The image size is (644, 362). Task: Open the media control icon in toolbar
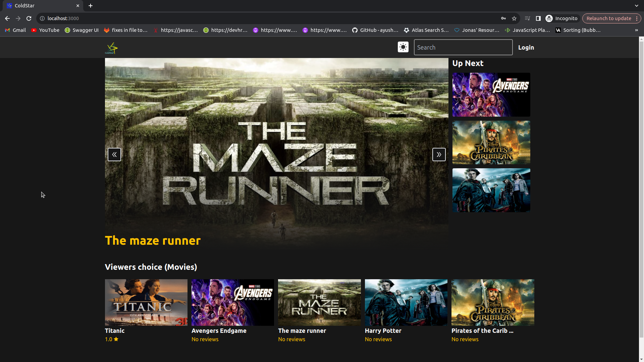pos(528,18)
